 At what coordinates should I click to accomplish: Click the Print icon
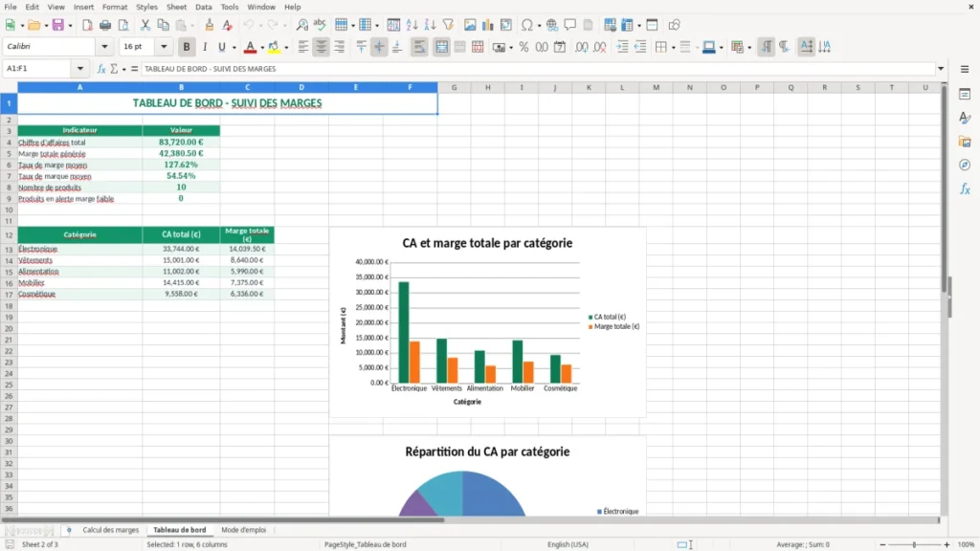pos(105,25)
